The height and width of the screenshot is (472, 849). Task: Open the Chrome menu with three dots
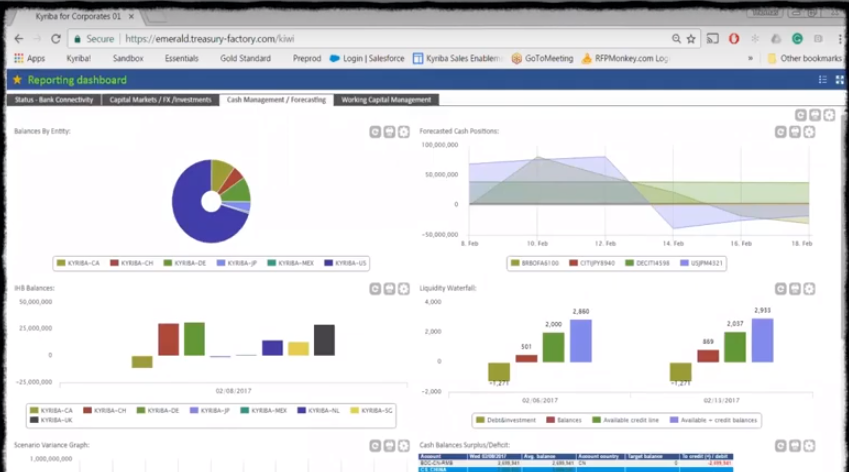[840, 38]
